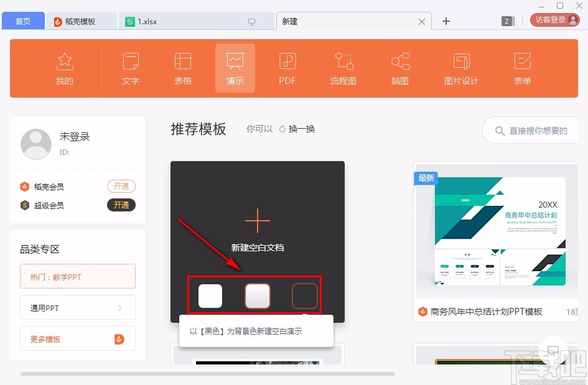
Task: Open the 脑图 mind map tool
Action: (x=399, y=67)
